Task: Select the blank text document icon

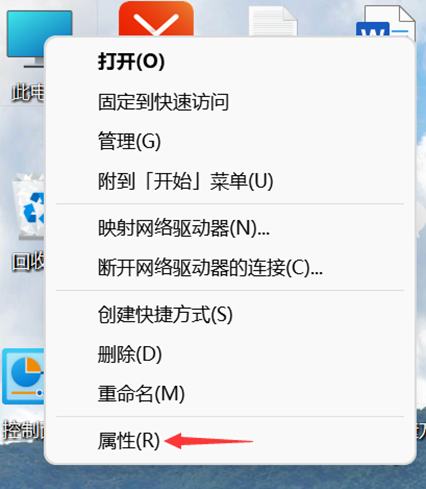Action: click(273, 21)
